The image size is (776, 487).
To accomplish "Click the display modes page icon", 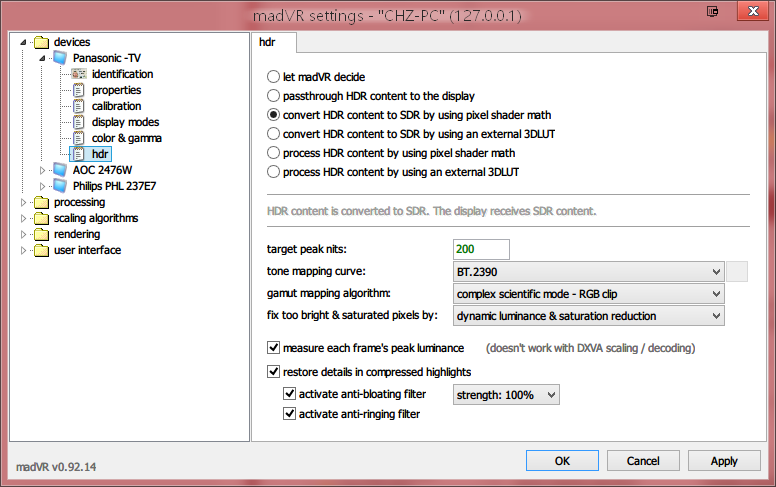I will pos(78,122).
